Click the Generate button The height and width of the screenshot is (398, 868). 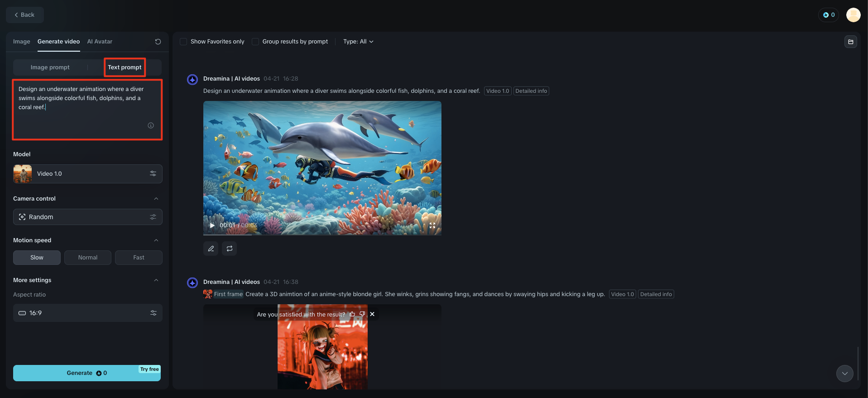point(87,373)
